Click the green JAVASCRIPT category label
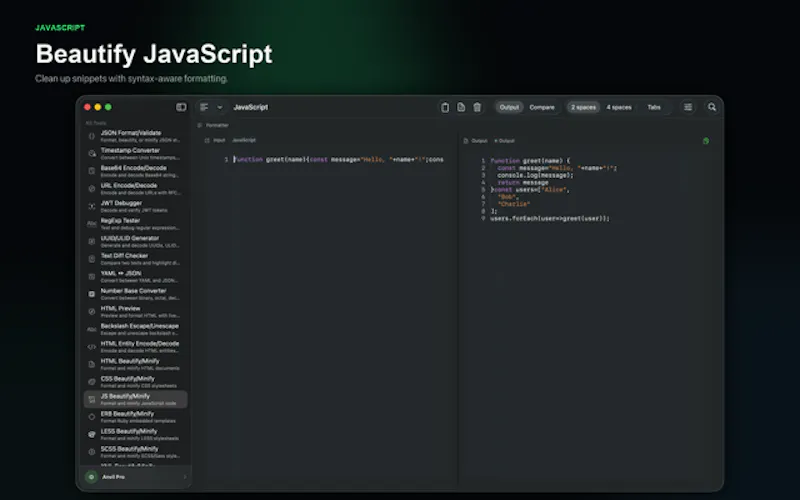This screenshot has height=500, width=800. 60,28
